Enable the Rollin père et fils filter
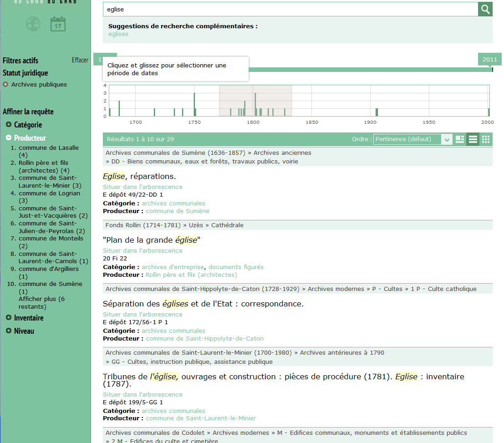The width and height of the screenshot is (504, 443). click(x=43, y=163)
